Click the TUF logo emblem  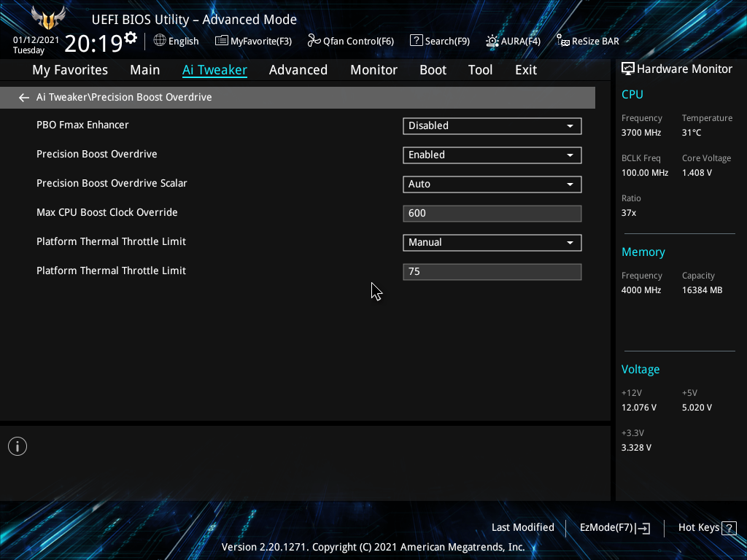[x=48, y=18]
